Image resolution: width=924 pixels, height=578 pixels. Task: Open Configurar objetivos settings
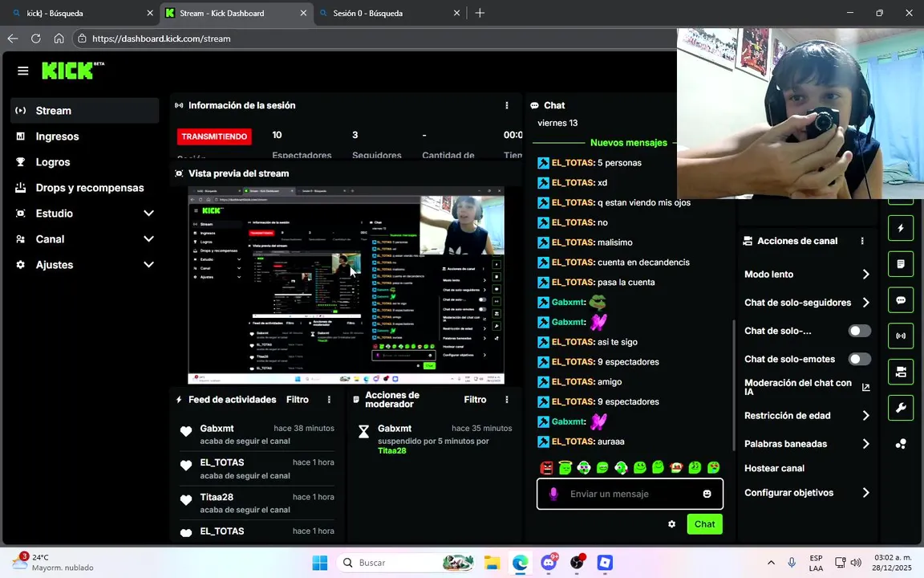807,492
